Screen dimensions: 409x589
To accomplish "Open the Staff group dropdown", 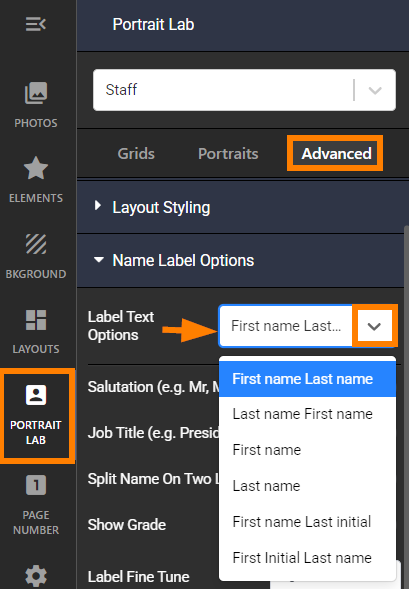I will (244, 90).
